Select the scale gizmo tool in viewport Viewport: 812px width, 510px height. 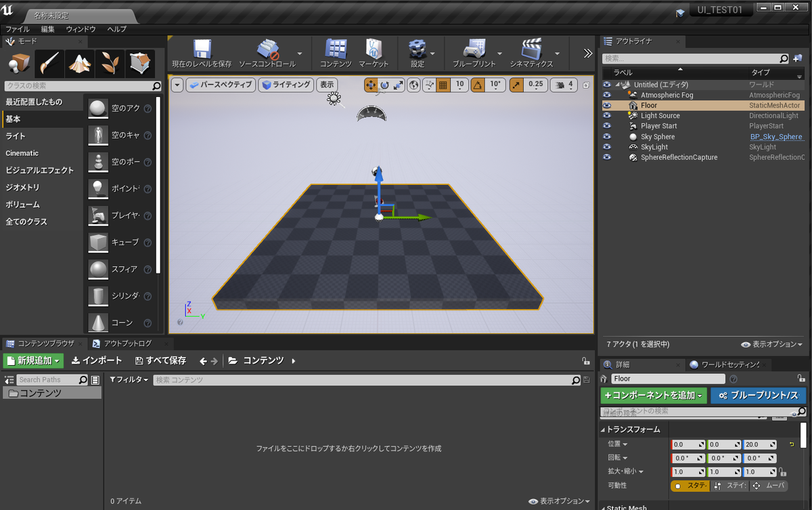(x=398, y=85)
